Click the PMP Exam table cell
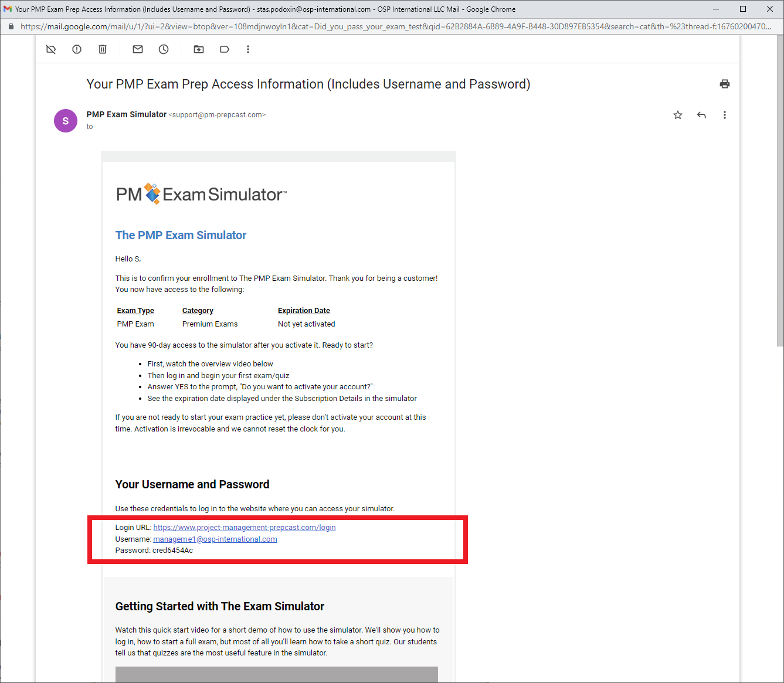 pyautogui.click(x=135, y=324)
